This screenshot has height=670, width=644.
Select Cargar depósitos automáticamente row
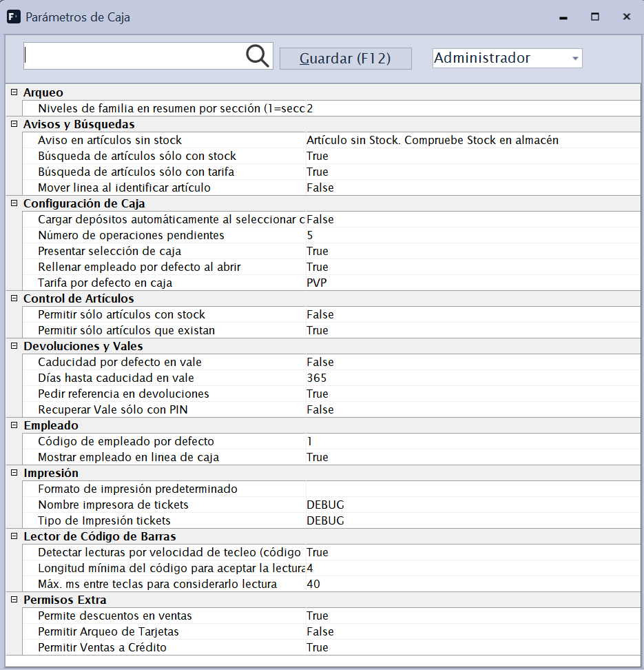pyautogui.click(x=331, y=219)
